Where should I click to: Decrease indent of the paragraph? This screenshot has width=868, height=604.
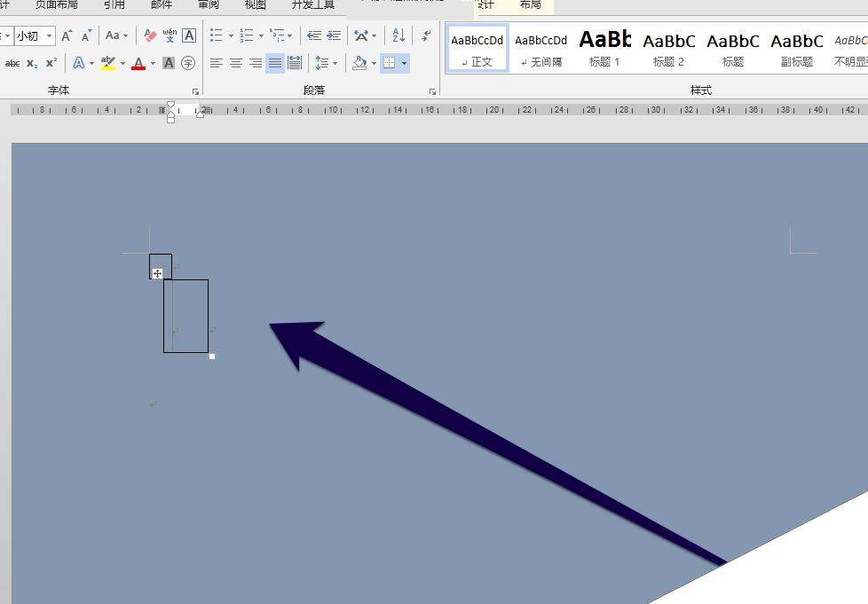pos(313,35)
